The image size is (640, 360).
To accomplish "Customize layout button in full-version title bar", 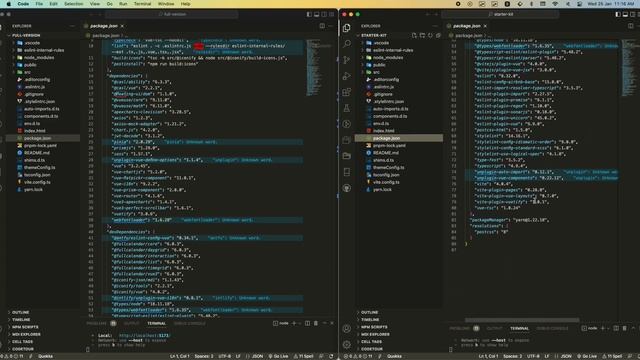I will coord(331,14).
